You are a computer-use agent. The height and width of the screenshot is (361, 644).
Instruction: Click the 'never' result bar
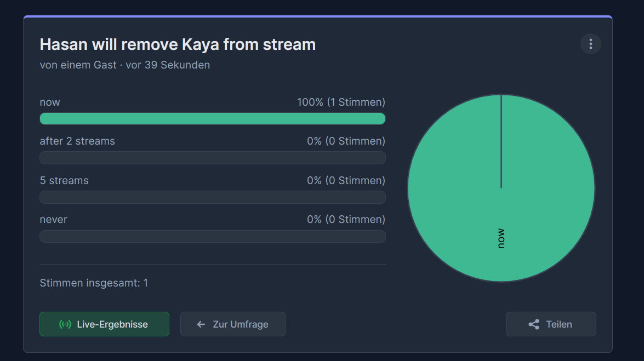click(212, 236)
